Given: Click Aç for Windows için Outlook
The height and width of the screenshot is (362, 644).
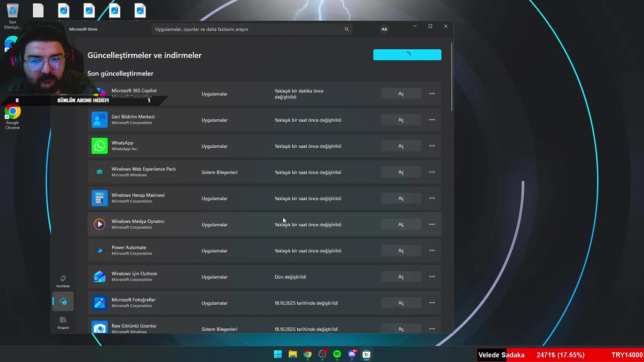Looking at the screenshot, I should pyautogui.click(x=401, y=277).
